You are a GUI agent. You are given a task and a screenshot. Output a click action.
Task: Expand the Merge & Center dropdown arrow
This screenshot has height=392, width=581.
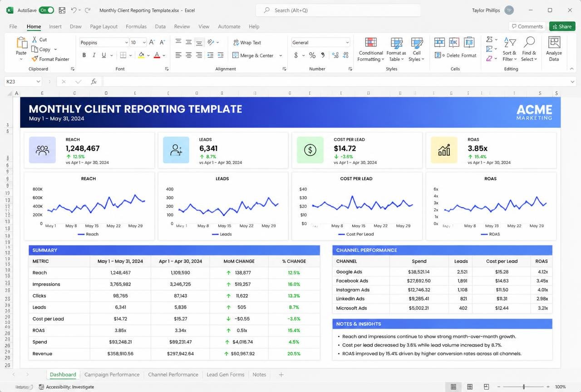(281, 55)
